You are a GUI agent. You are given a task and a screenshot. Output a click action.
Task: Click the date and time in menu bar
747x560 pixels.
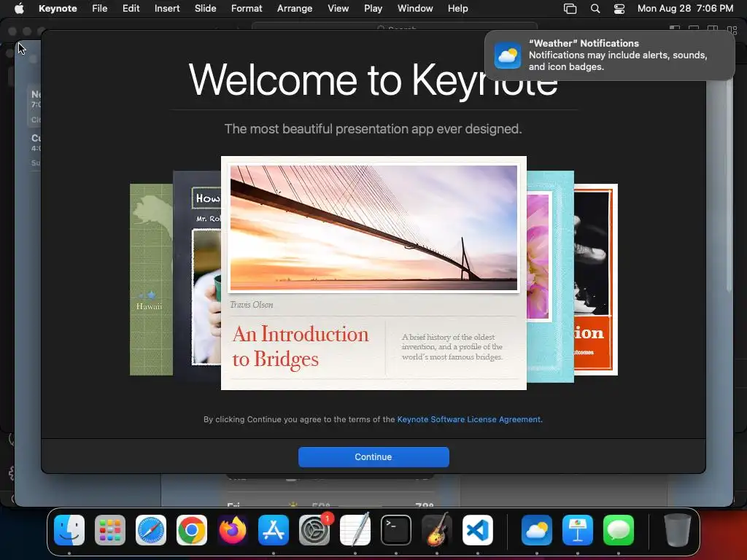(685, 8)
